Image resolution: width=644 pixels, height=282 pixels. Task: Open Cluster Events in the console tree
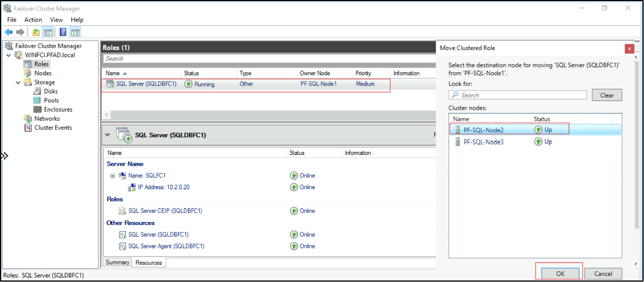point(53,128)
